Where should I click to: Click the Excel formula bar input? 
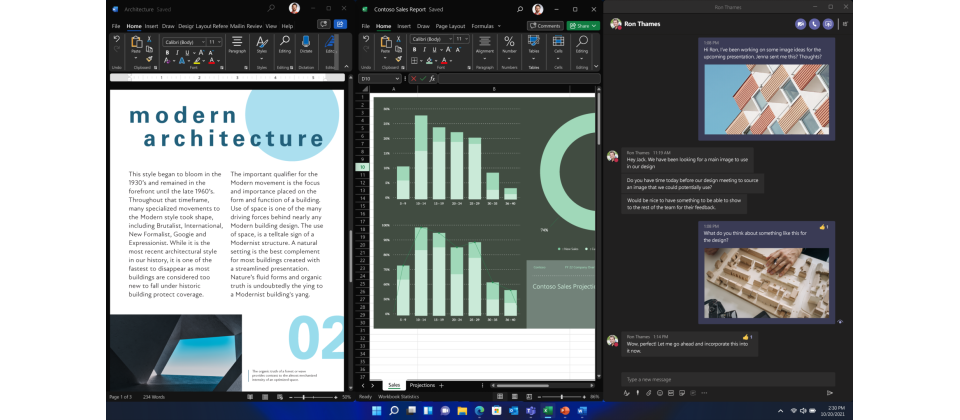(x=519, y=78)
